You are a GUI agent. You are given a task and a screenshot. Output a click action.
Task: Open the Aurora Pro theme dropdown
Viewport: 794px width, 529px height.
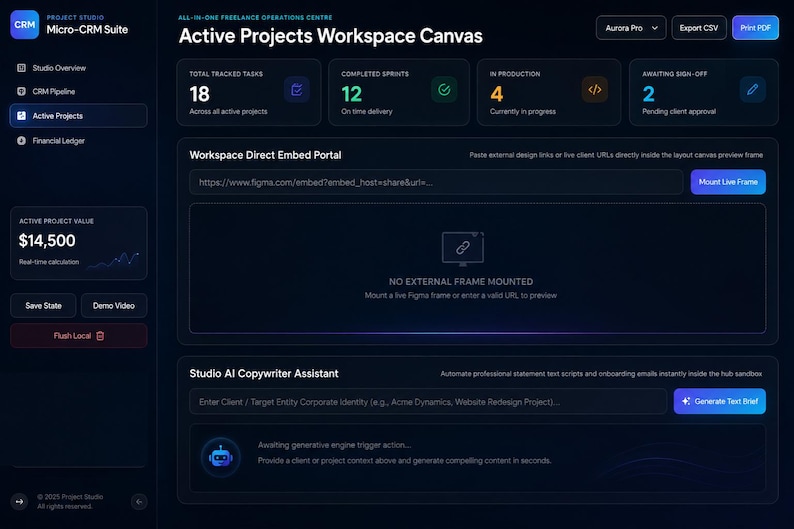pos(631,28)
